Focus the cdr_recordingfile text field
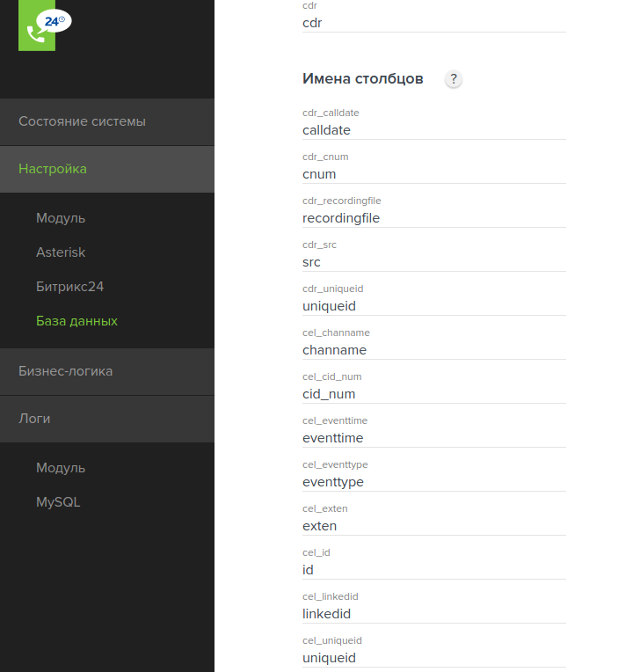Screen dimensions: 640x672 [x=434, y=218]
